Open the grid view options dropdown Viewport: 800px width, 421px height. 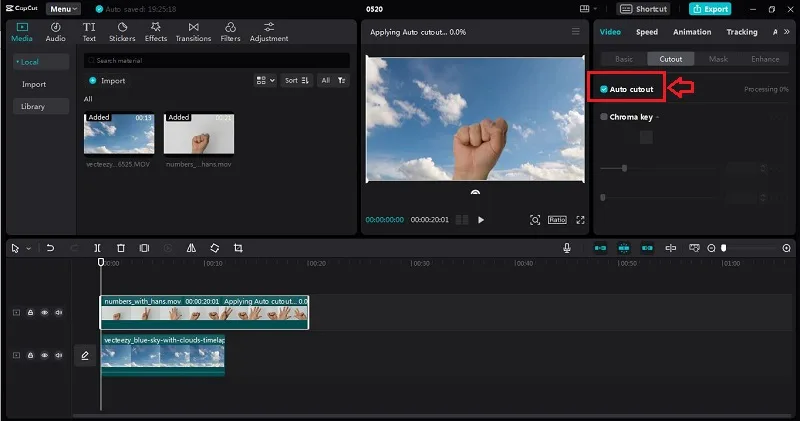(265, 80)
